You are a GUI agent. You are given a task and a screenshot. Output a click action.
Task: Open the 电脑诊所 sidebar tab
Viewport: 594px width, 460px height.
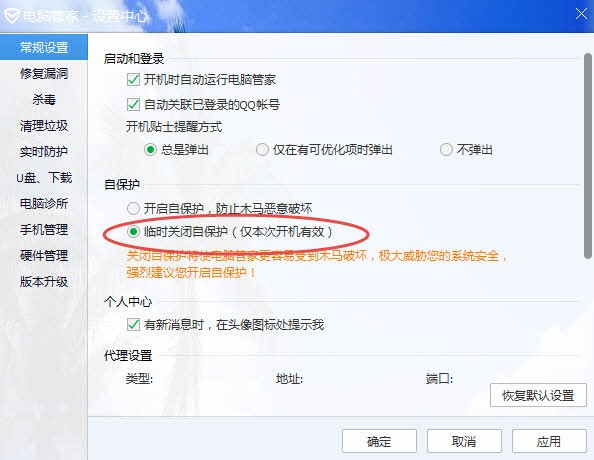pyautogui.click(x=44, y=203)
